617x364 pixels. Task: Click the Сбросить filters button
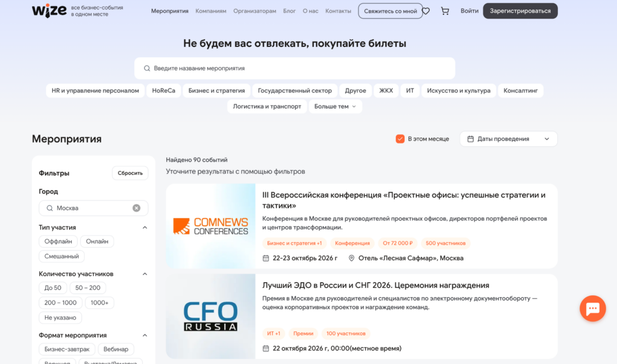tap(130, 173)
